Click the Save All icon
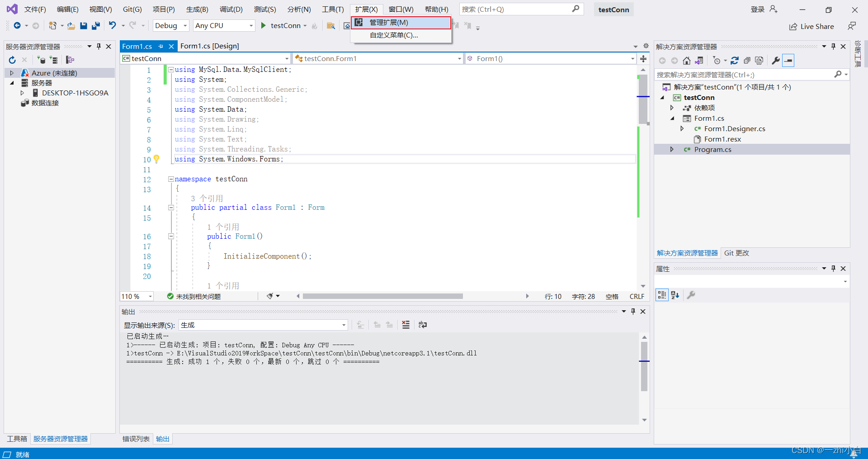The height and width of the screenshot is (459, 868). (95, 26)
